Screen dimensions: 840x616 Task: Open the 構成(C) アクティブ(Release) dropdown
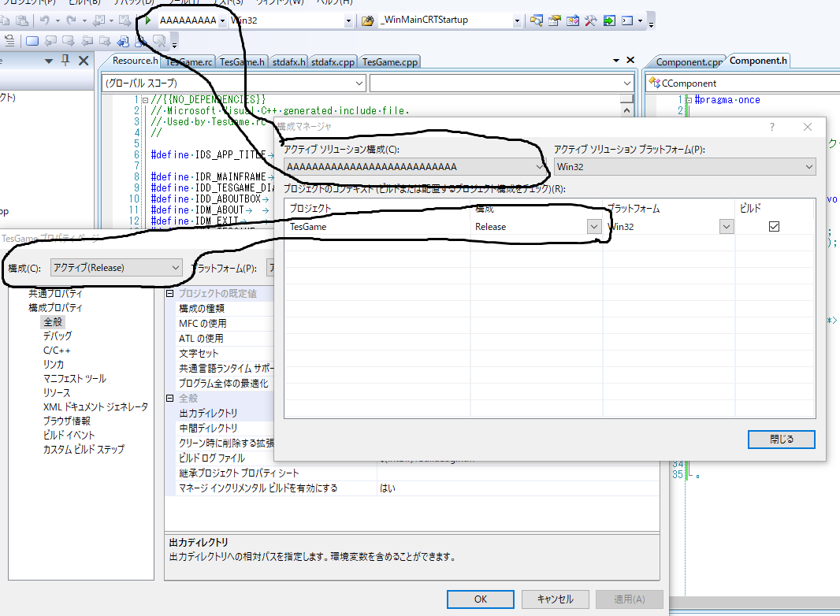(x=117, y=267)
